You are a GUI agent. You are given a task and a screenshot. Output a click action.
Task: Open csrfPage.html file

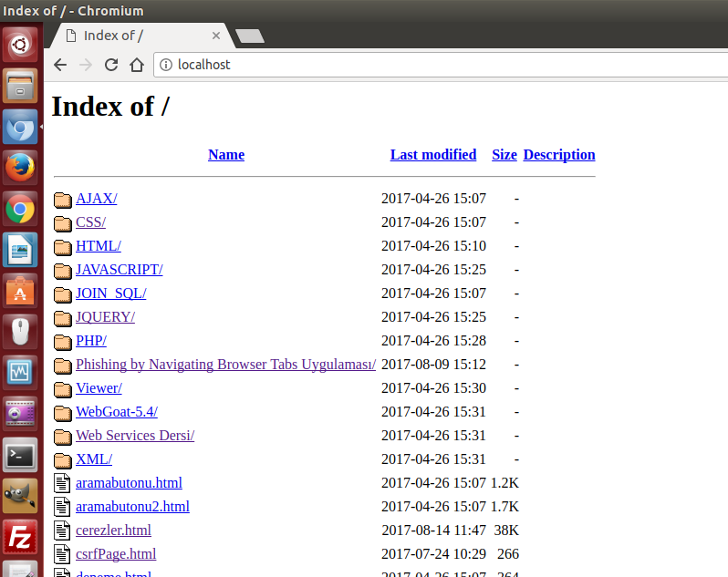[116, 553]
